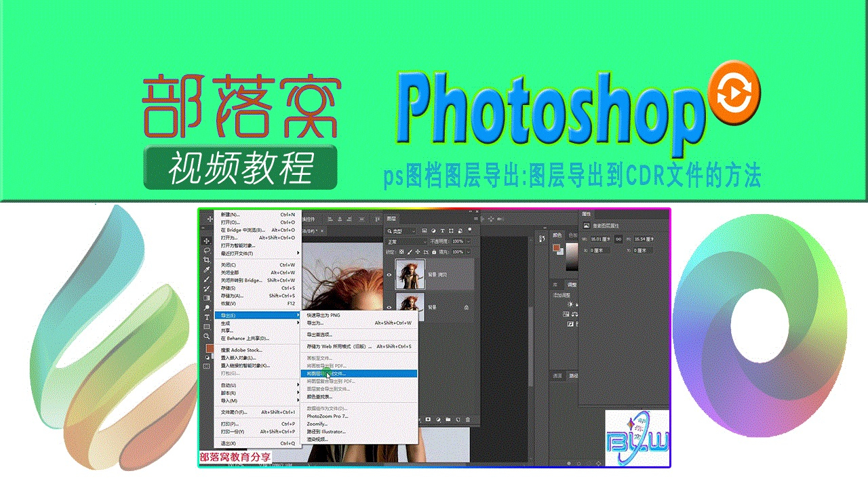This screenshot has width=868, height=488.
Task: Switch to the 调整 tab
Action: click(x=572, y=285)
